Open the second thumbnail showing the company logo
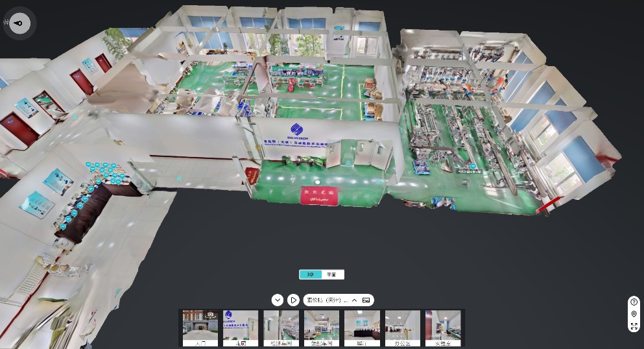The height and width of the screenshot is (349, 644). [241, 328]
